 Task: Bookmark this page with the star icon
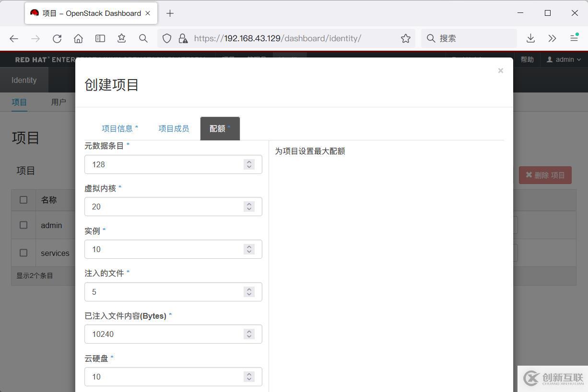coord(405,38)
